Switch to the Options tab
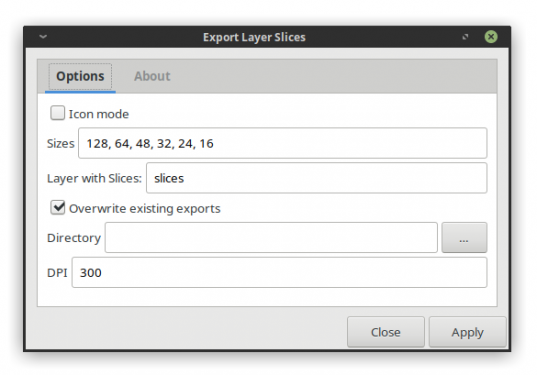 point(80,76)
